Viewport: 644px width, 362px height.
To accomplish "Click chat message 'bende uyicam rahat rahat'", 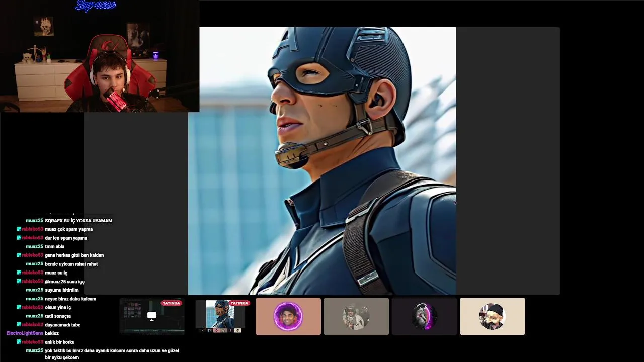I will tap(71, 264).
